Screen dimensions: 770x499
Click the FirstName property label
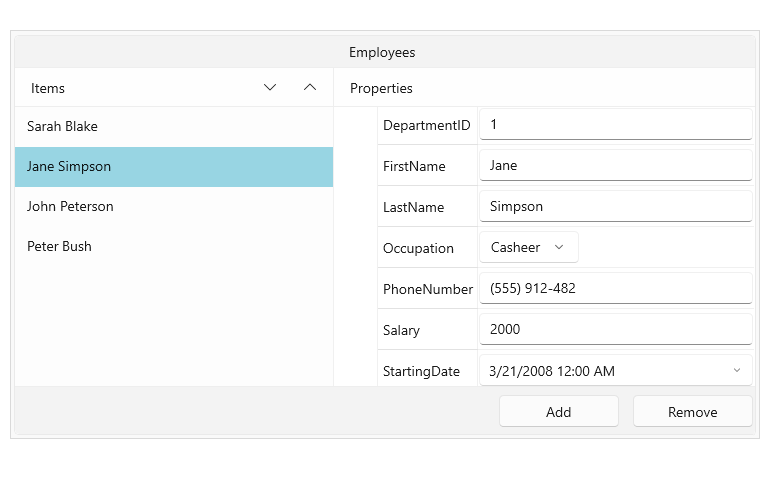pyautogui.click(x=414, y=166)
